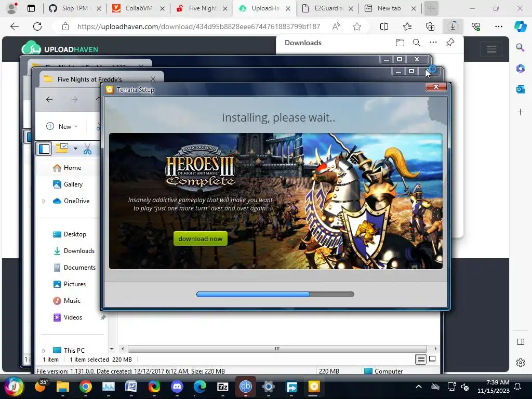
Task: View site information lock icon
Action: pos(65,26)
